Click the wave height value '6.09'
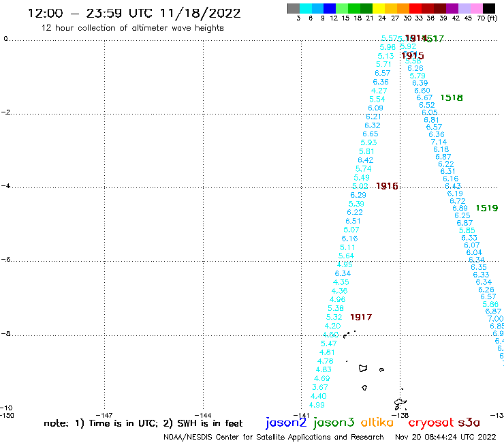Screen dimensions: 504x443 (x=375, y=108)
